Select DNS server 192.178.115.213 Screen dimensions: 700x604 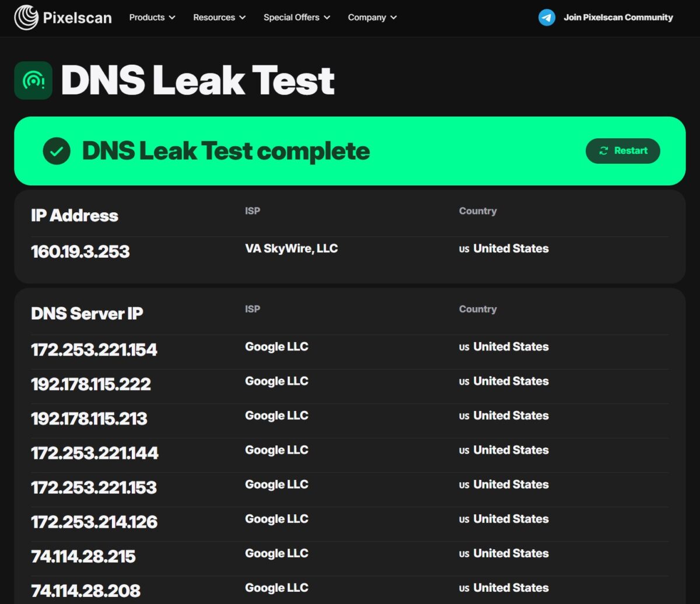(89, 419)
